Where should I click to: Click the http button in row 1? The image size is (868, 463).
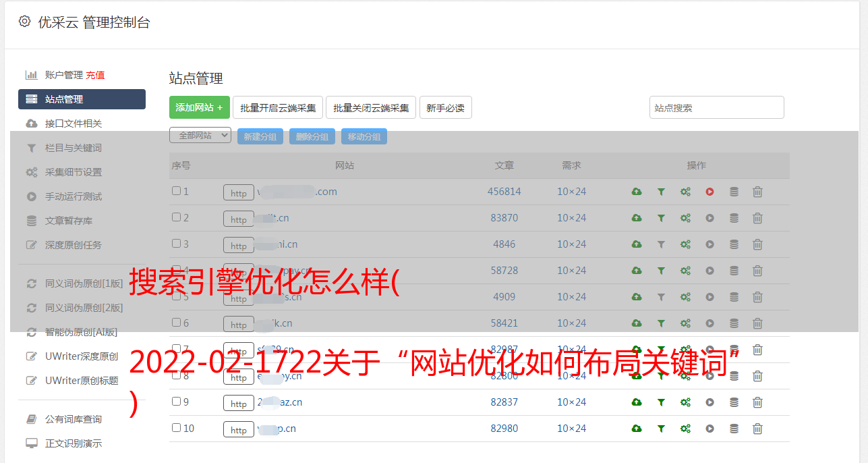239,192
